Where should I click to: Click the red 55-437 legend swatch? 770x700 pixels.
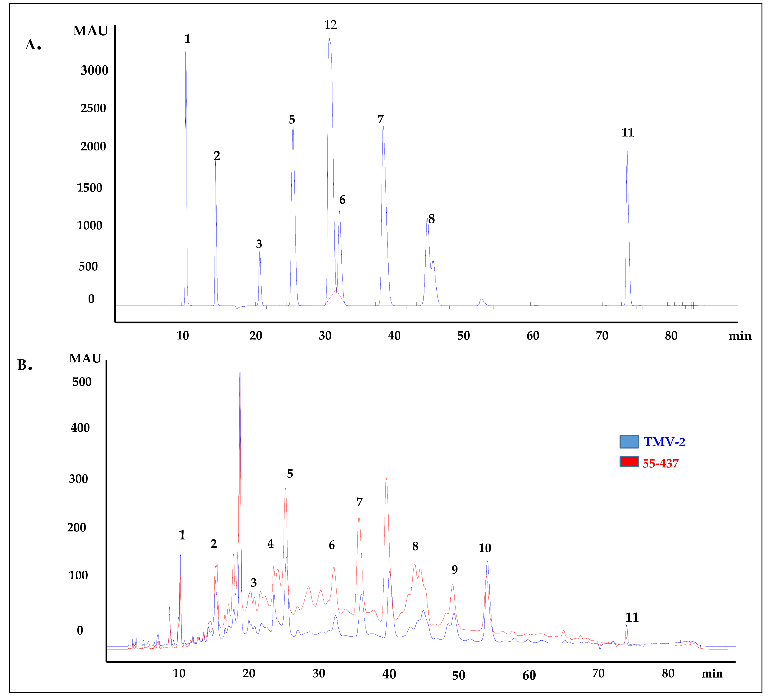click(629, 462)
